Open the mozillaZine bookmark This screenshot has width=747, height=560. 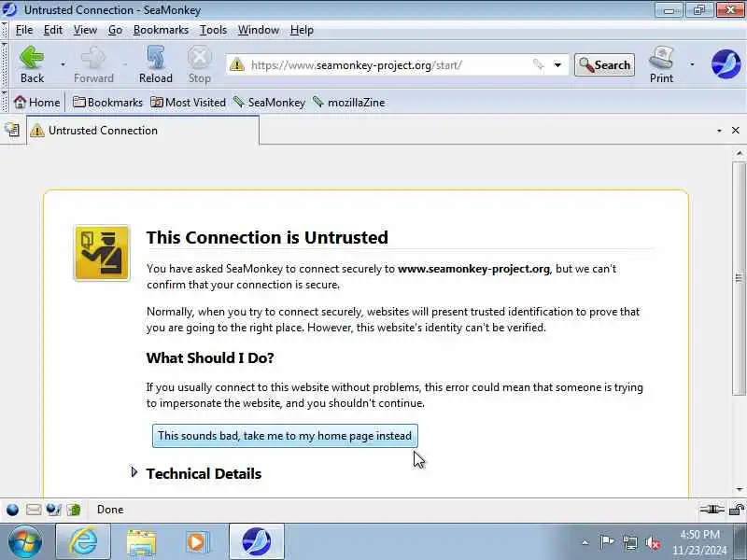click(x=348, y=103)
